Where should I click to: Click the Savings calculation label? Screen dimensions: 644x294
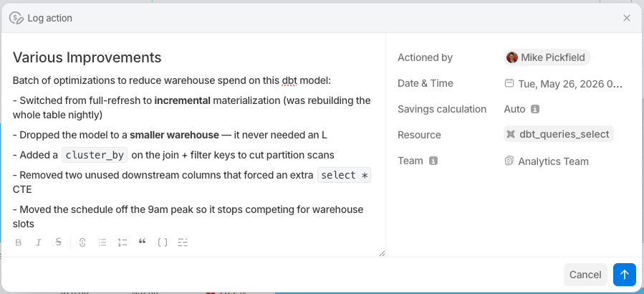click(x=442, y=110)
